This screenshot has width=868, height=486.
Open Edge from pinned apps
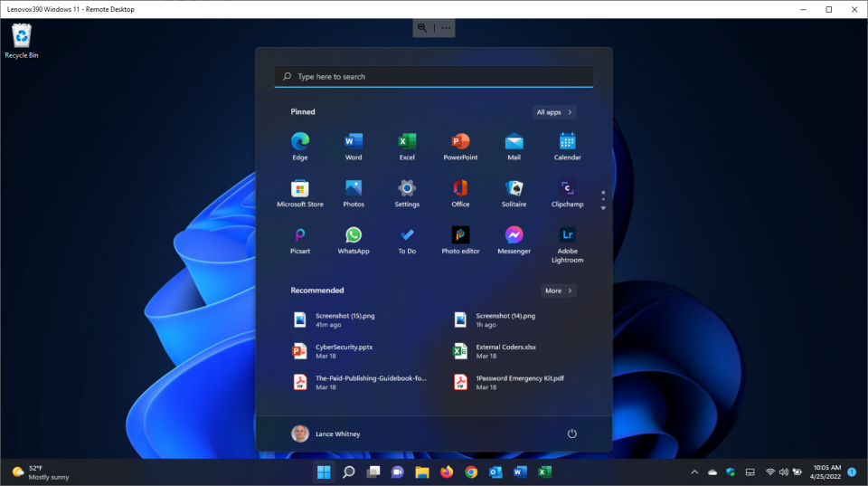pos(300,147)
